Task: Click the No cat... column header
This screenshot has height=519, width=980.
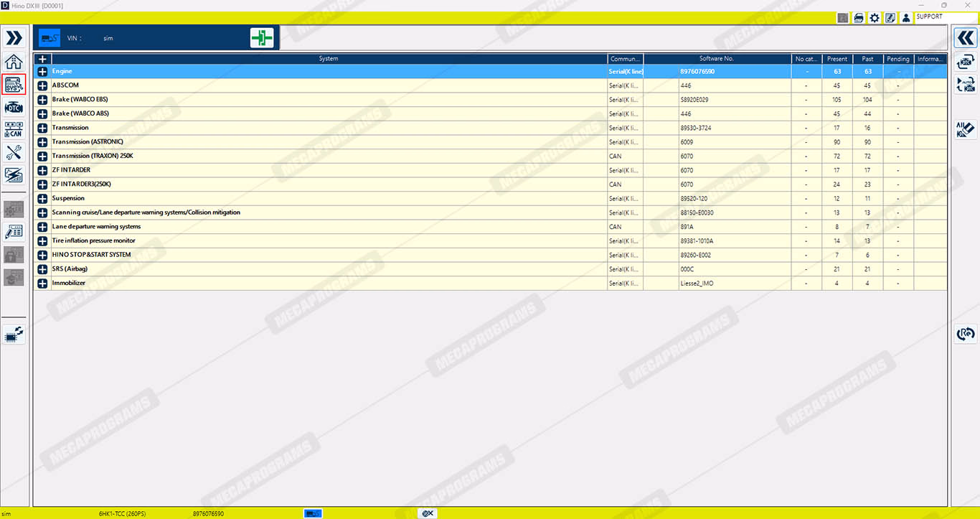Action: click(x=806, y=59)
